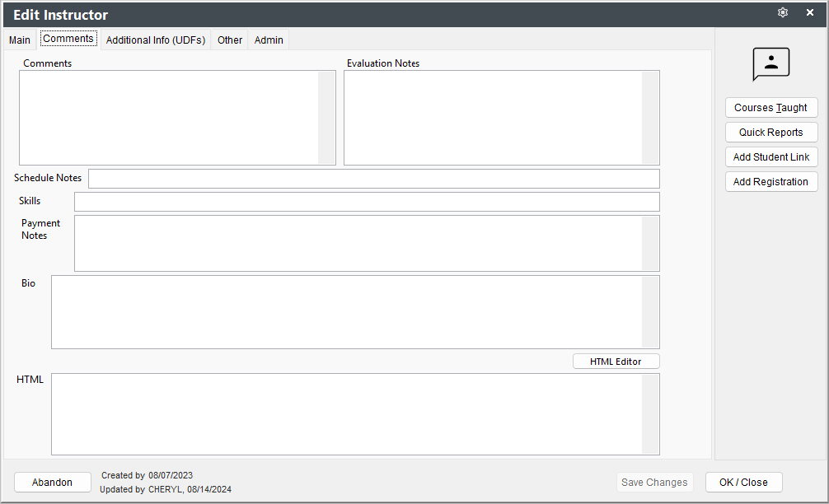Click the 'HTML' field label
829x504 pixels.
pyautogui.click(x=30, y=380)
